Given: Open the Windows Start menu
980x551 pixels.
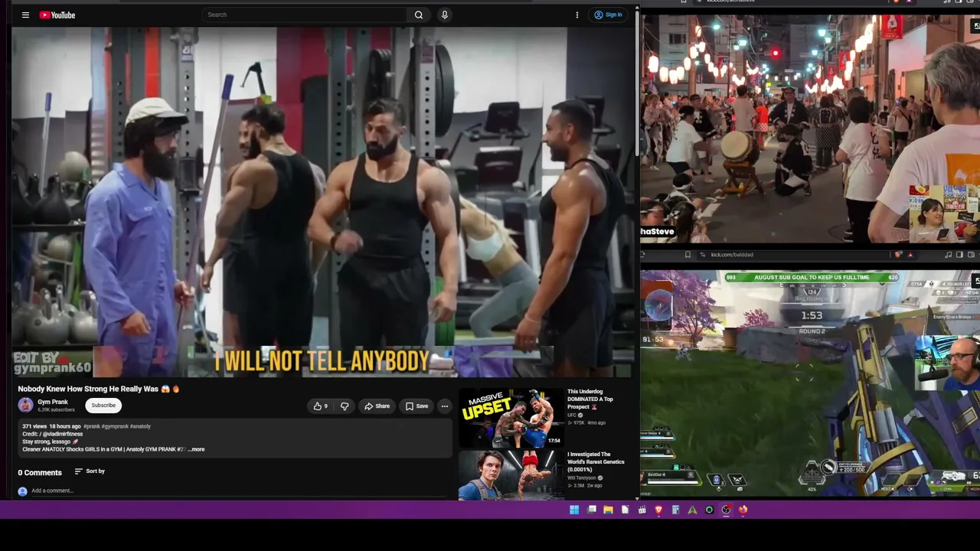Looking at the screenshot, I should pyautogui.click(x=574, y=510).
